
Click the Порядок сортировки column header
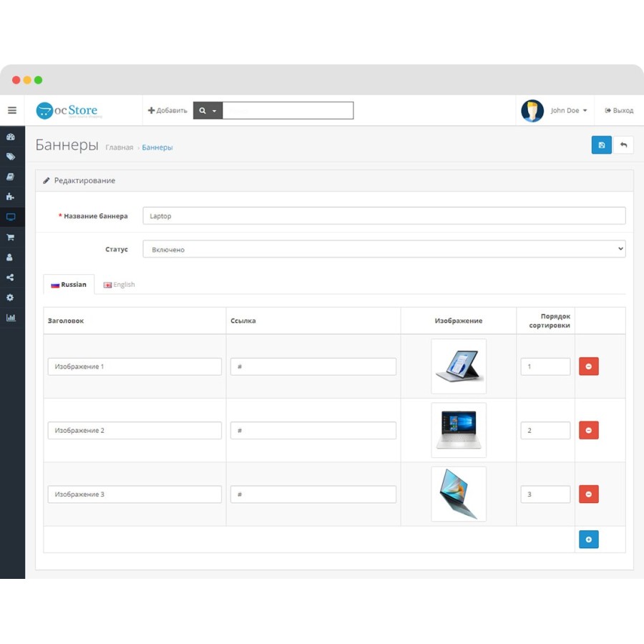[x=550, y=321]
